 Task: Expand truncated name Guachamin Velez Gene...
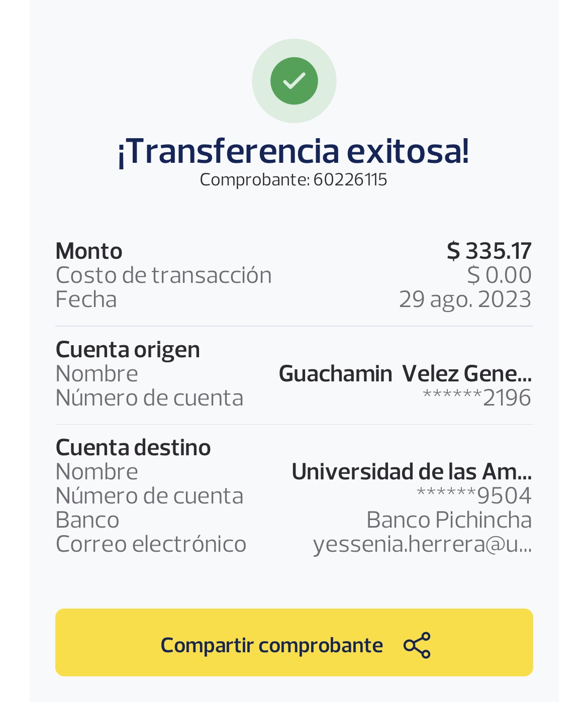click(405, 374)
